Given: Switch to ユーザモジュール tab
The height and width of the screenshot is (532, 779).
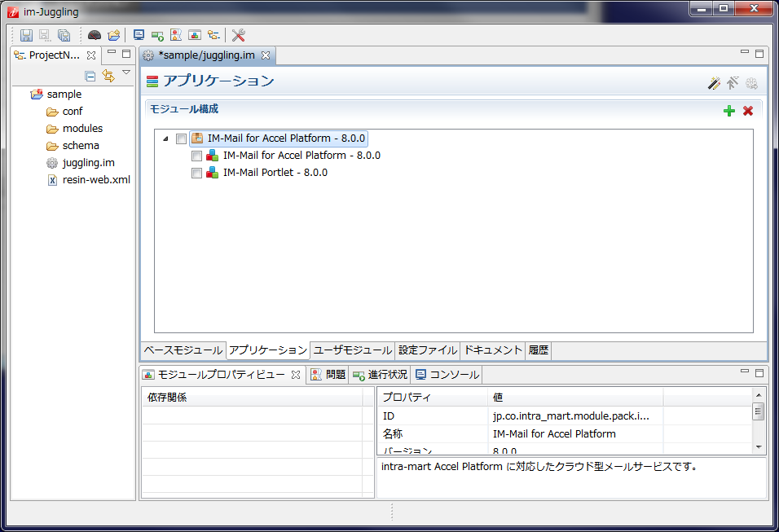Looking at the screenshot, I should [x=353, y=350].
